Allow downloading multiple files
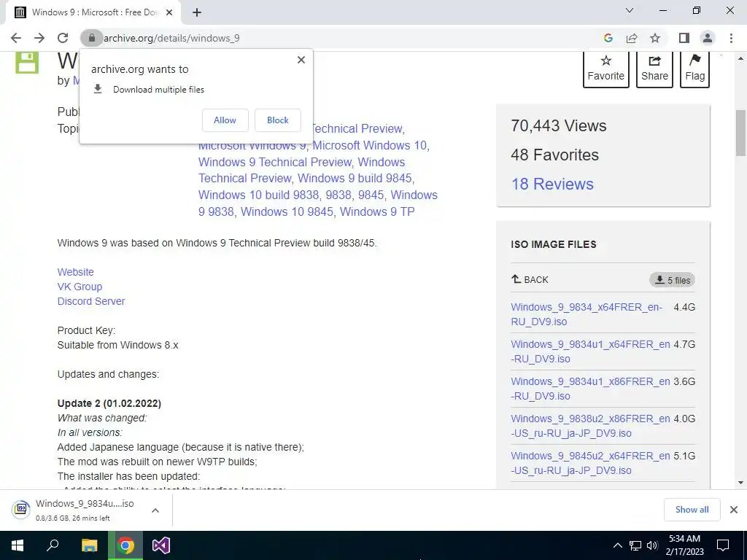The height and width of the screenshot is (560, 747). click(x=225, y=120)
